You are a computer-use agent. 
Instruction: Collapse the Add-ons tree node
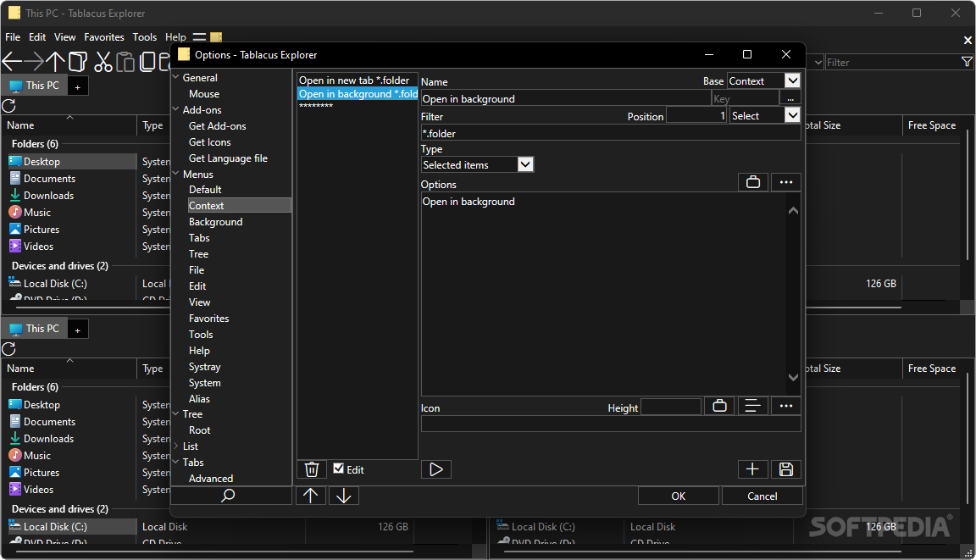coord(176,109)
